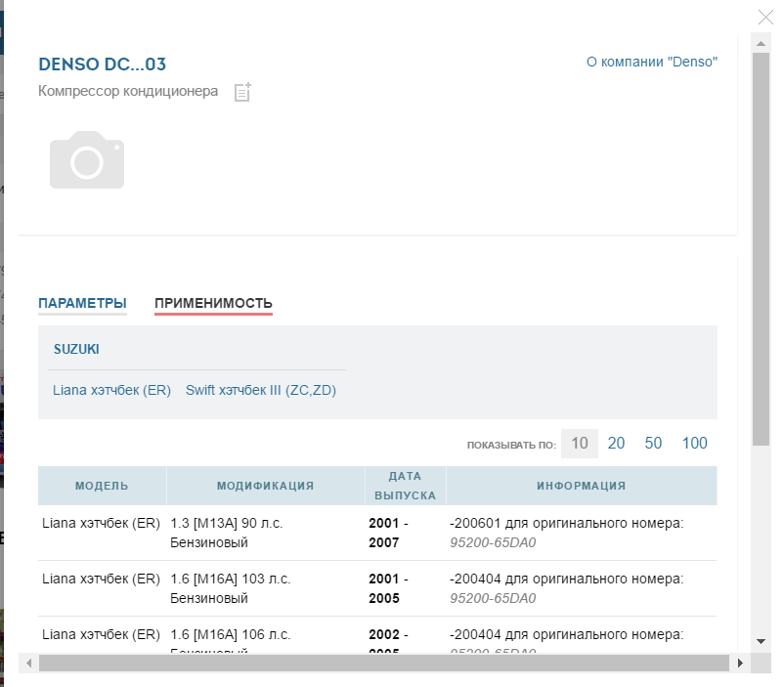Image resolution: width=784 pixels, height=687 pixels.
Task: Show 20 rows per page
Action: 616,444
